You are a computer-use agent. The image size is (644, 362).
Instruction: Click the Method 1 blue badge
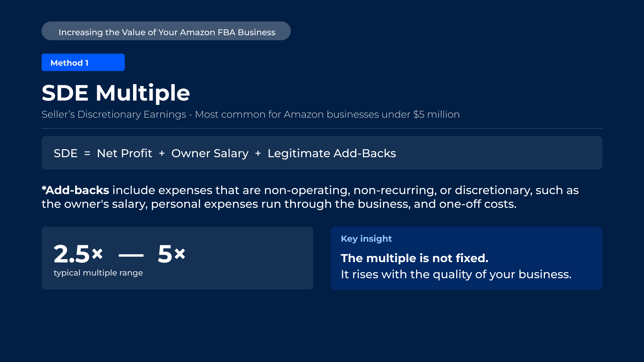click(83, 63)
